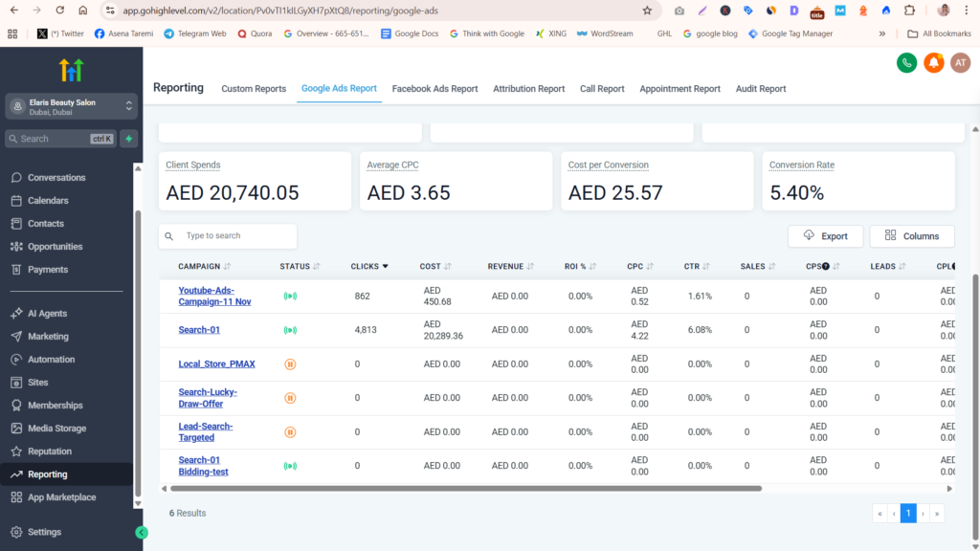Go to page 1 in pagination

908,514
